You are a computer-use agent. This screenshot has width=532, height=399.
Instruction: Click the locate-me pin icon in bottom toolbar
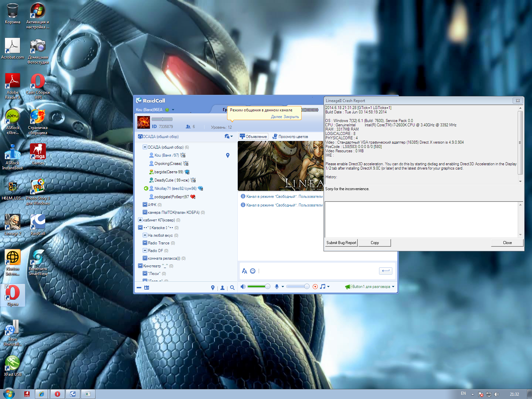point(213,288)
